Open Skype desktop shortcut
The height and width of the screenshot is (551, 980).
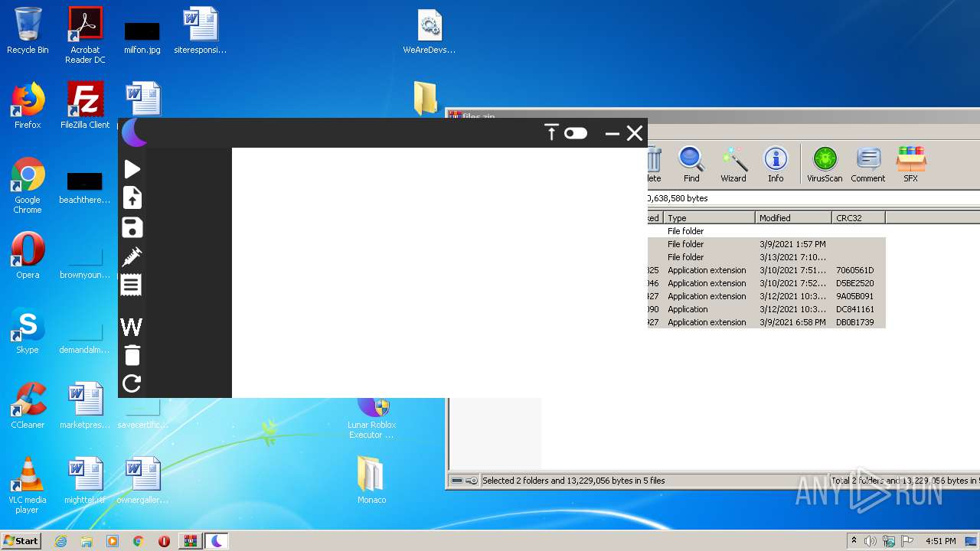[28, 331]
